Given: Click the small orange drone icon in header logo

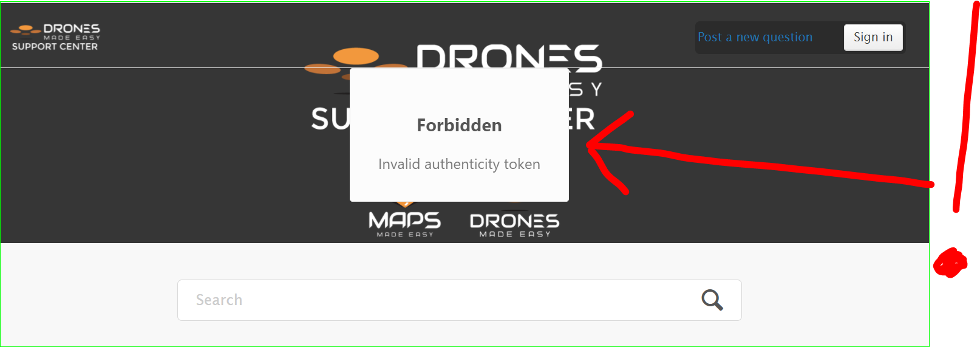Looking at the screenshot, I should click(x=26, y=29).
